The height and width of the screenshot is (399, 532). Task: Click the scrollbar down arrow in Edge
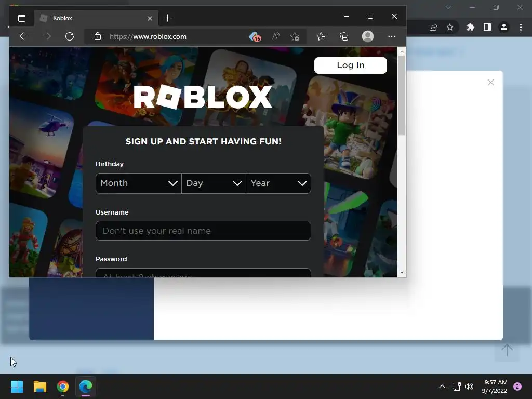click(402, 273)
